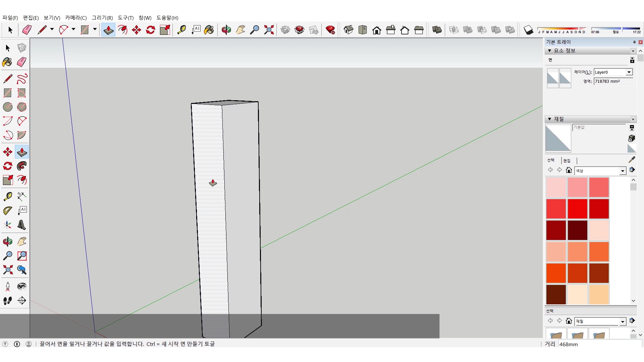
Task: Pin the default tray panel
Action: point(634,42)
